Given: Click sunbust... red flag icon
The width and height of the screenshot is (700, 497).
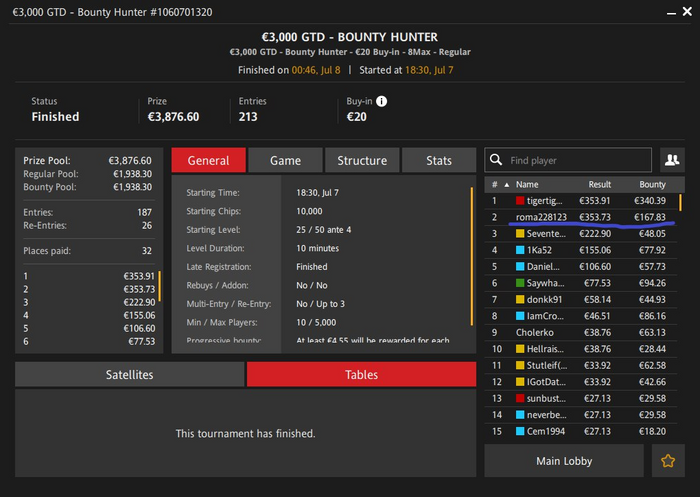Looking at the screenshot, I should coord(520,398).
